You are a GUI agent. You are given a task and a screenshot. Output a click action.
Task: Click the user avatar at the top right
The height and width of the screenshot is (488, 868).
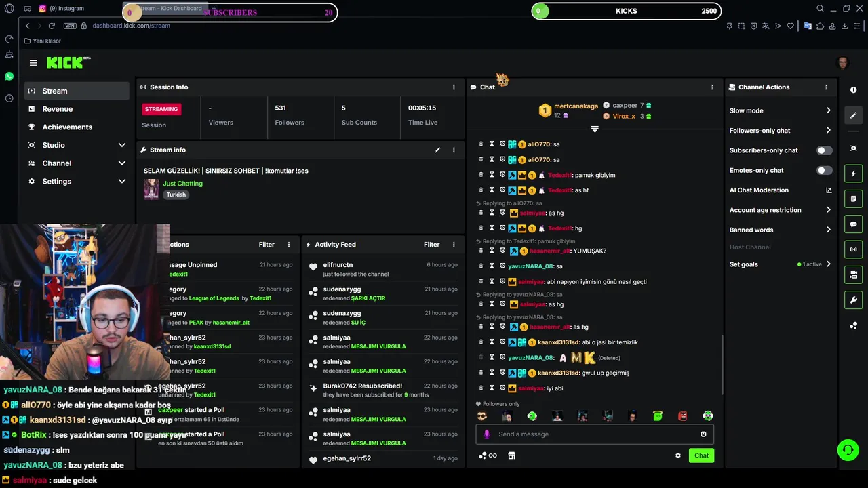[843, 63]
